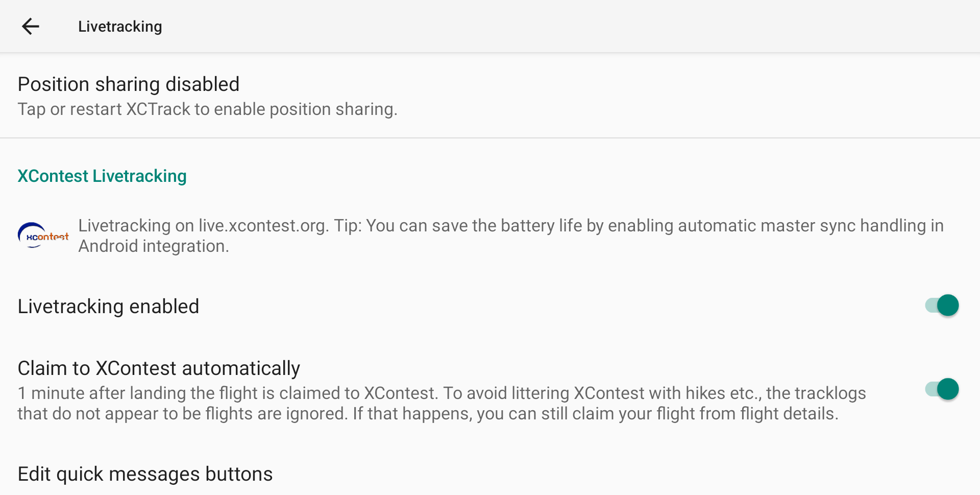Image resolution: width=980 pixels, height=495 pixels.
Task: Select the XContest Livetracking section header
Action: point(102,176)
